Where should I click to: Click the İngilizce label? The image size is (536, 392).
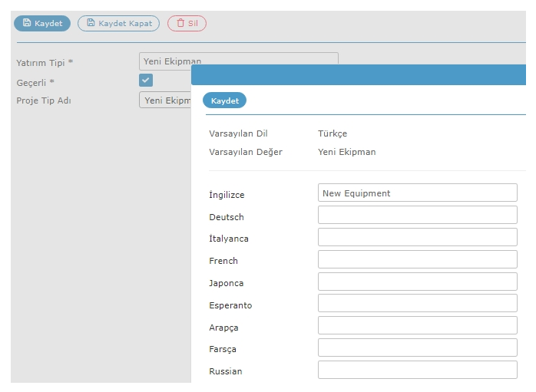pyautogui.click(x=227, y=194)
